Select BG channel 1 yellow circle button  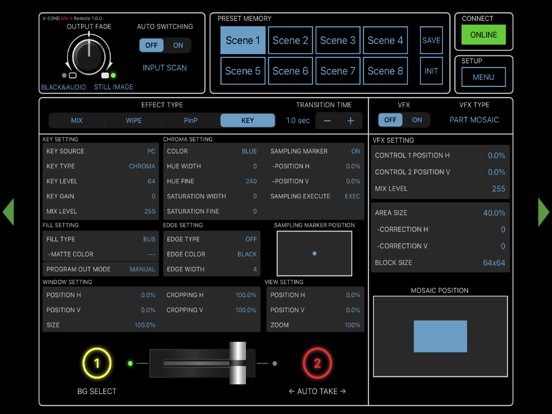tap(97, 363)
